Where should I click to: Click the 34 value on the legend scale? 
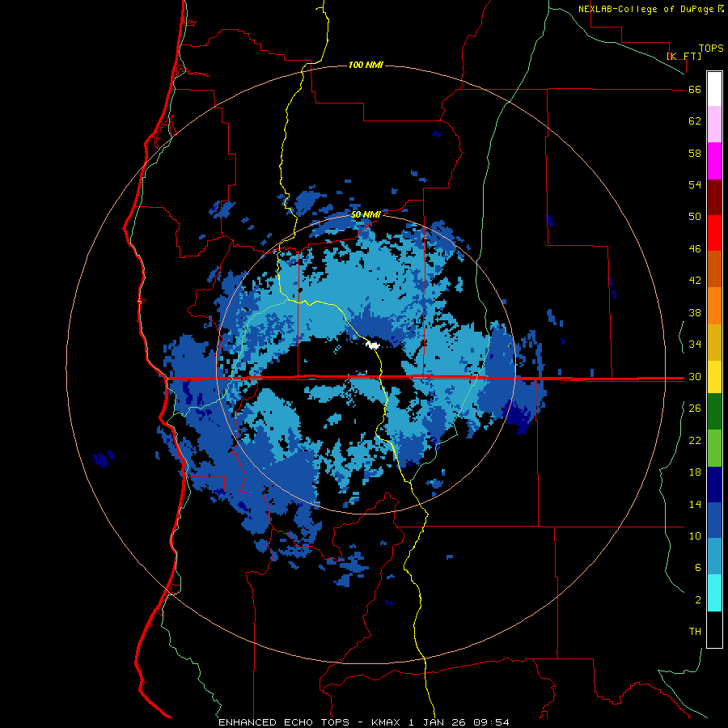coord(695,345)
